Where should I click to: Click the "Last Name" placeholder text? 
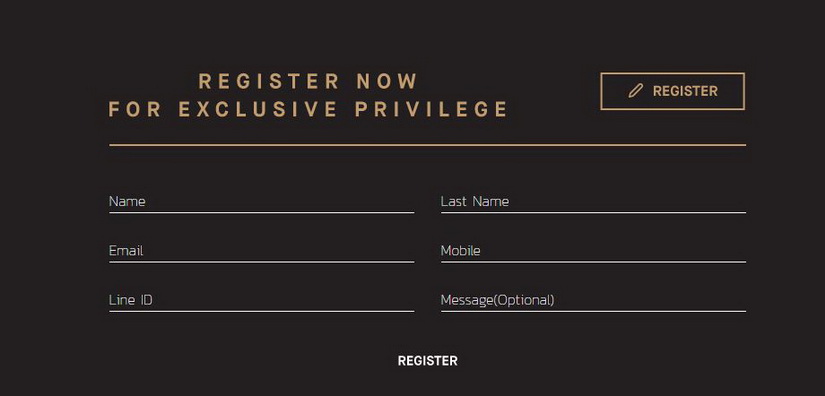click(475, 201)
